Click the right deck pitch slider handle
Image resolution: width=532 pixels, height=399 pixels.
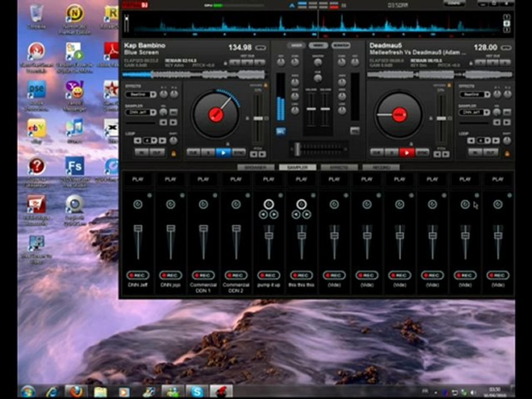tap(442, 119)
